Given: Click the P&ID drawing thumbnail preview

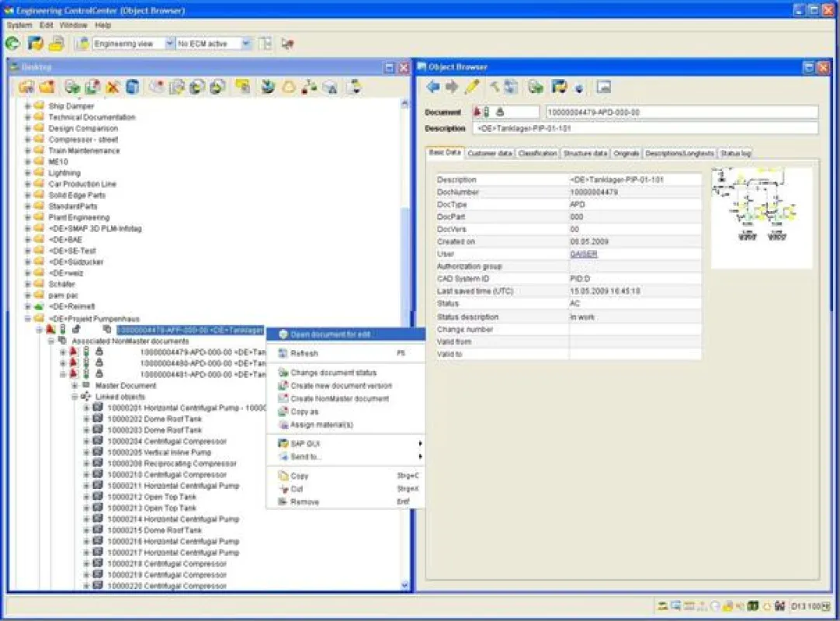Looking at the screenshot, I should tap(762, 217).
